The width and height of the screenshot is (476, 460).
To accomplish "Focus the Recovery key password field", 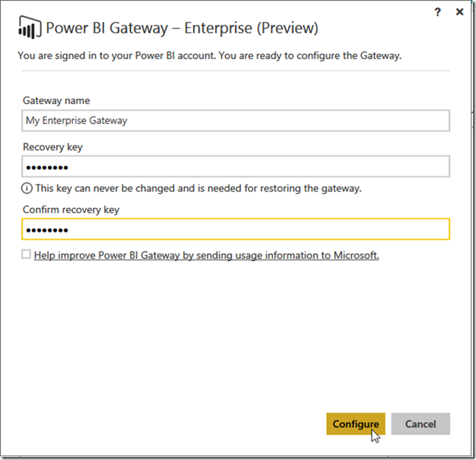I will tap(236, 167).
